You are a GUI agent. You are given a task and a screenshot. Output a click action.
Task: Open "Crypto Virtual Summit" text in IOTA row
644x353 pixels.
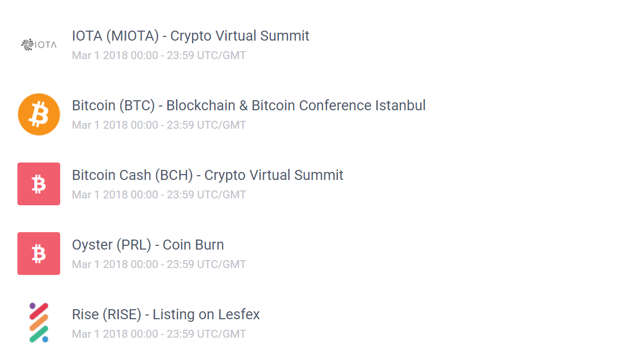240,36
